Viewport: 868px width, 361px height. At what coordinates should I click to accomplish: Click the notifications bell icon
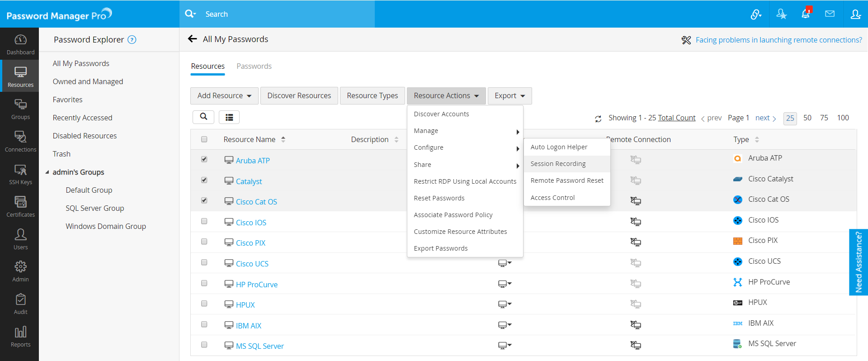coord(806,14)
